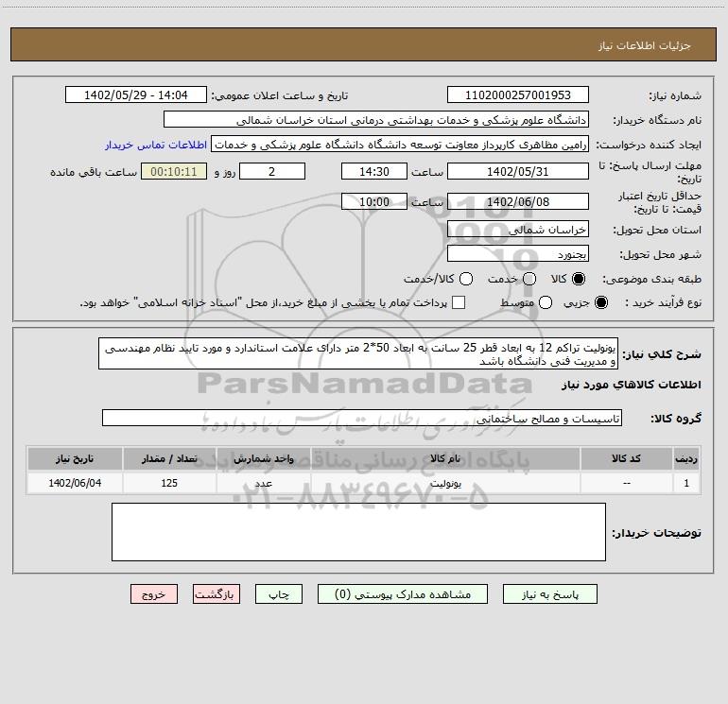The image size is (728, 704).
Task: Click the days remaining field showing 2
Action: coord(272,171)
